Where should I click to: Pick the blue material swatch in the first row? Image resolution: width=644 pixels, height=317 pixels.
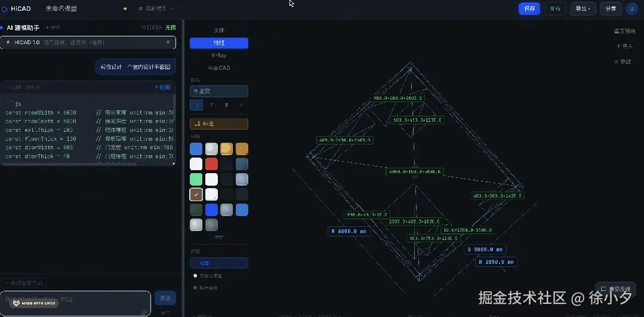(x=196, y=149)
